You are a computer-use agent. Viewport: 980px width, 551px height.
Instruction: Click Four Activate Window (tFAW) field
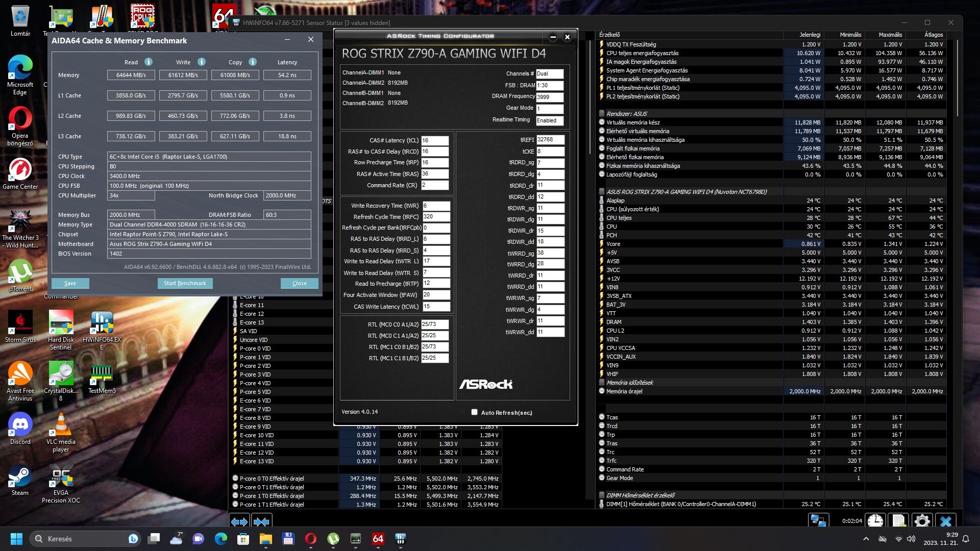point(436,295)
